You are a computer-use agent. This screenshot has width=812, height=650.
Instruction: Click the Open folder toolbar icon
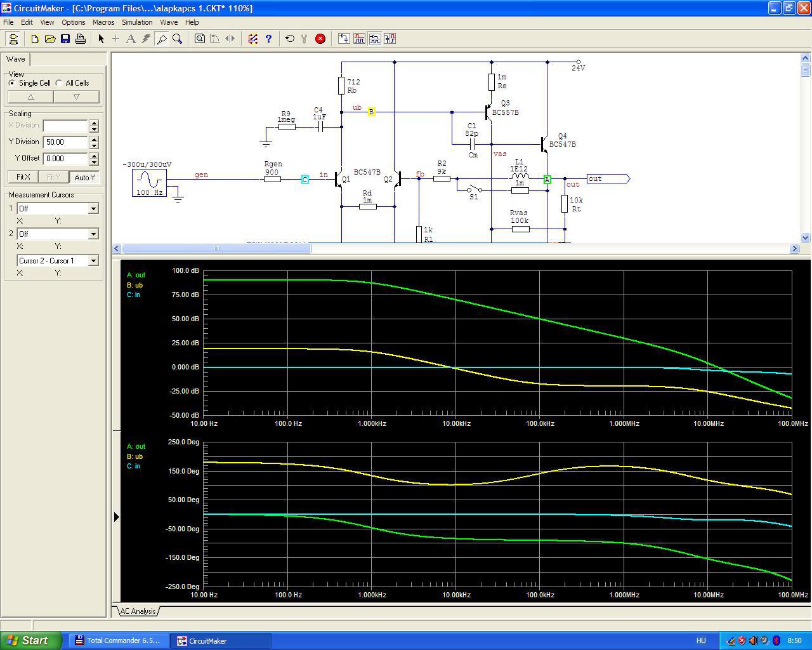coord(50,39)
